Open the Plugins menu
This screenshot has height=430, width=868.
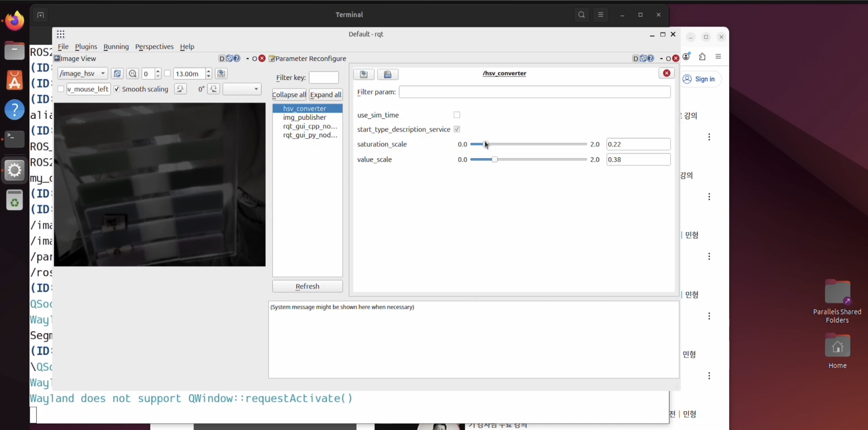point(86,47)
